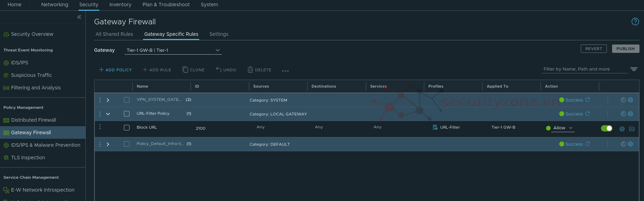This screenshot has height=201, width=644.
Task: Refresh status of URL-Filter Policy
Action: (x=588, y=114)
